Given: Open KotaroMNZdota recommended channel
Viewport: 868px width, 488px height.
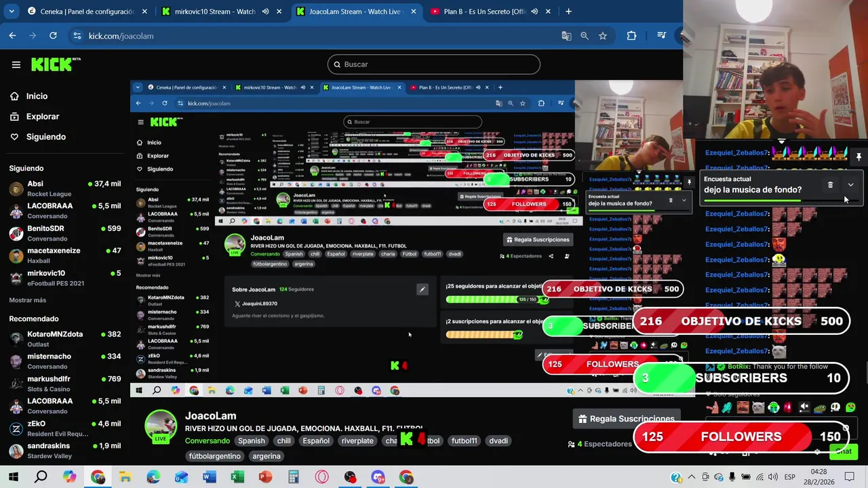Looking at the screenshot, I should (65, 339).
